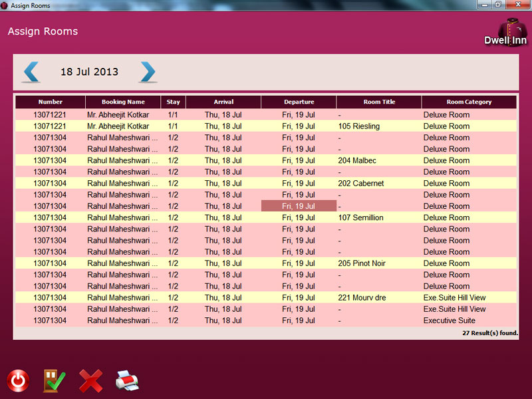Click the Dwell Inn logo
Viewport: 532px width, 399px height.
[505, 32]
